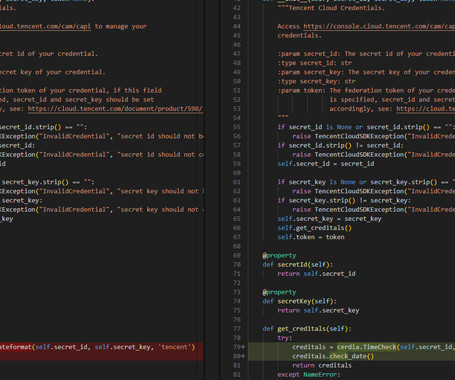Click the added-line marker 79+ in gutter

239,347
